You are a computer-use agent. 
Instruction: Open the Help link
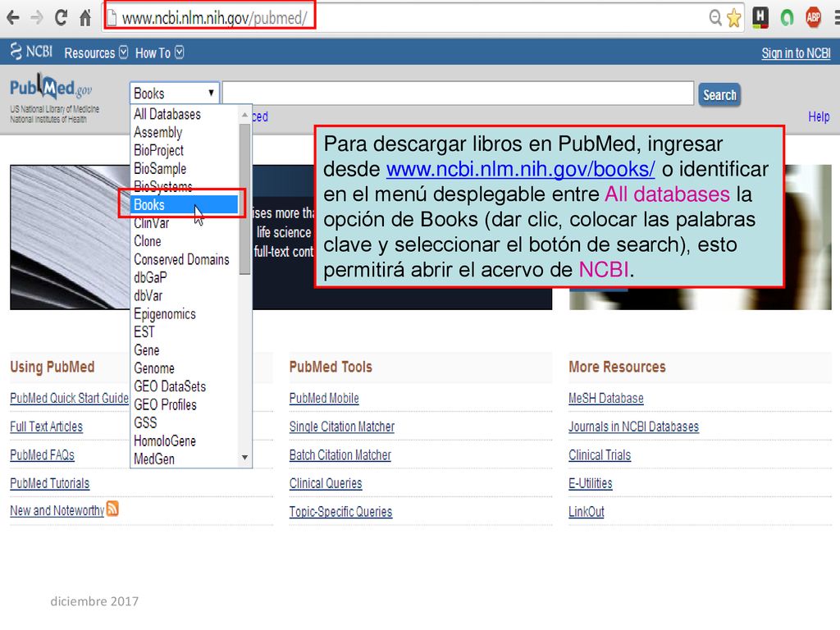(x=819, y=116)
